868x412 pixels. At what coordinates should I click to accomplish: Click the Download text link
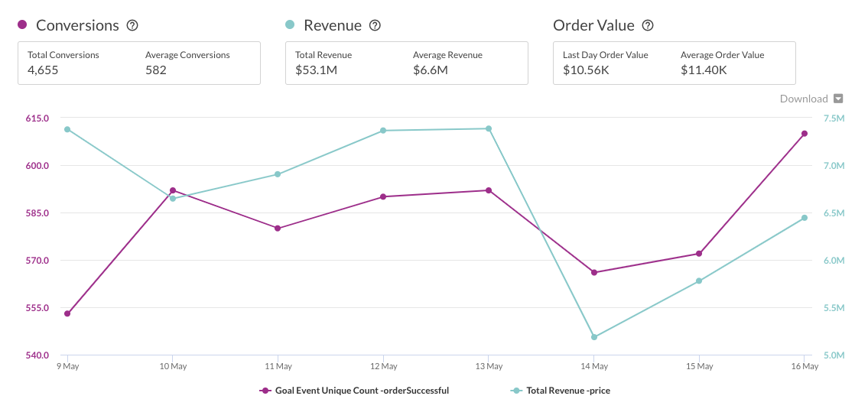tap(803, 99)
